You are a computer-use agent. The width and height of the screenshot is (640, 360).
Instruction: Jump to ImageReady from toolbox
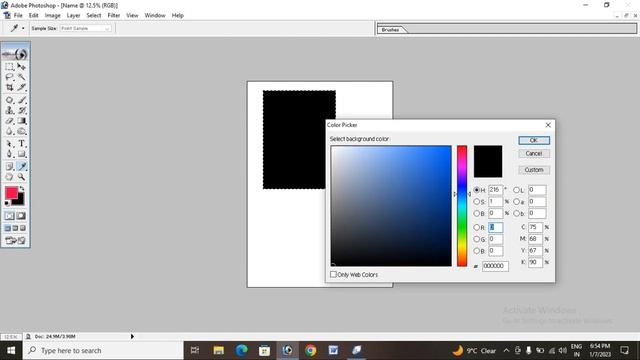(x=16, y=241)
